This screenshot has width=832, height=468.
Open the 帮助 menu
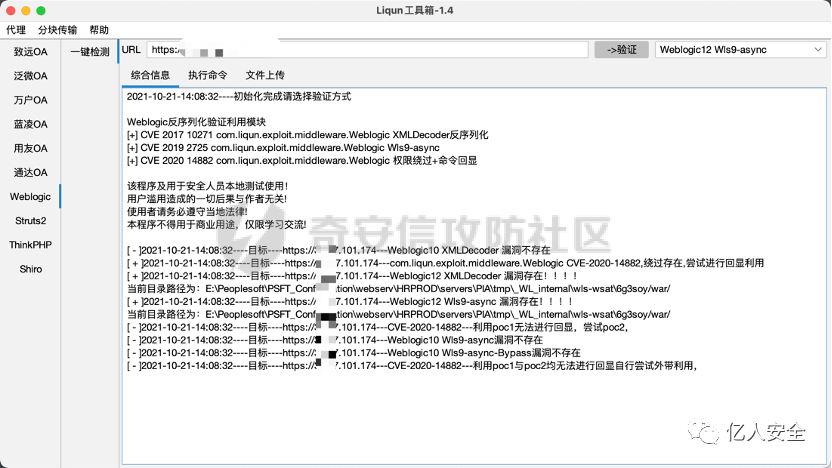(x=99, y=30)
